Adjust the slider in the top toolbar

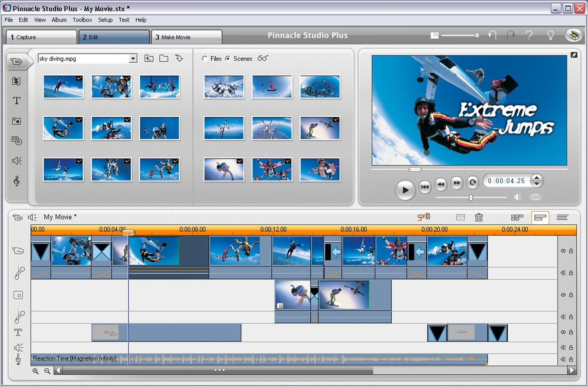click(477, 35)
